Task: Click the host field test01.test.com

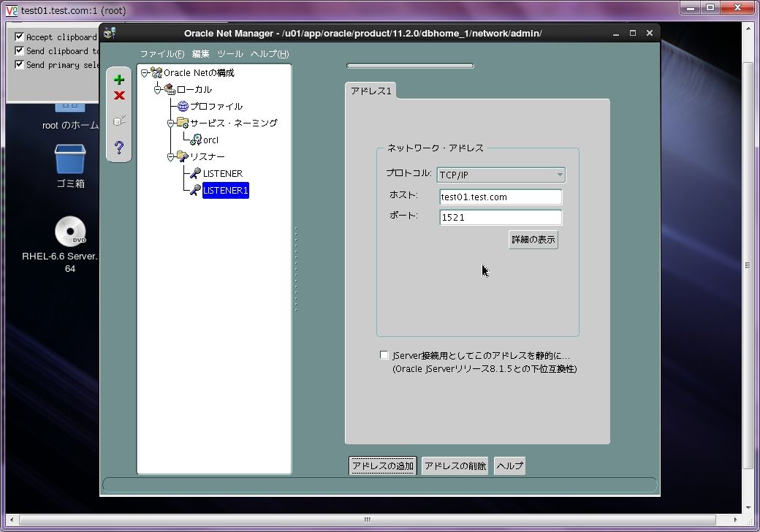Action: 501,197
